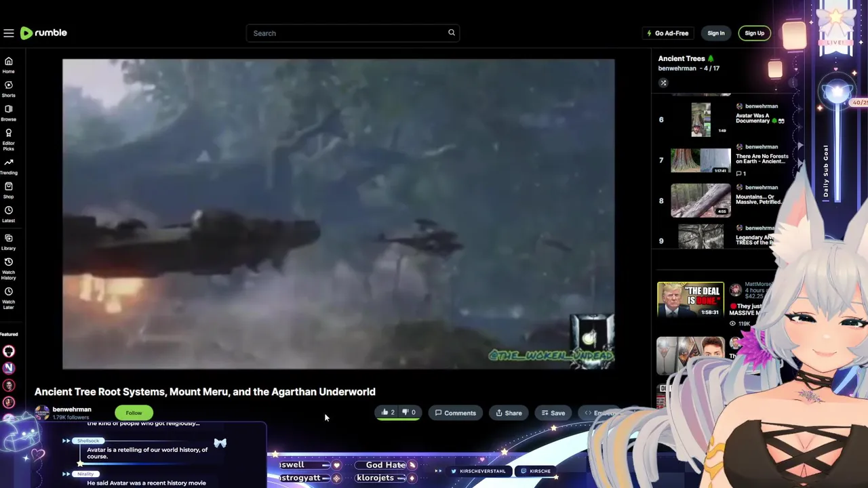
Task: Click the Rumble logo
Action: tap(43, 33)
